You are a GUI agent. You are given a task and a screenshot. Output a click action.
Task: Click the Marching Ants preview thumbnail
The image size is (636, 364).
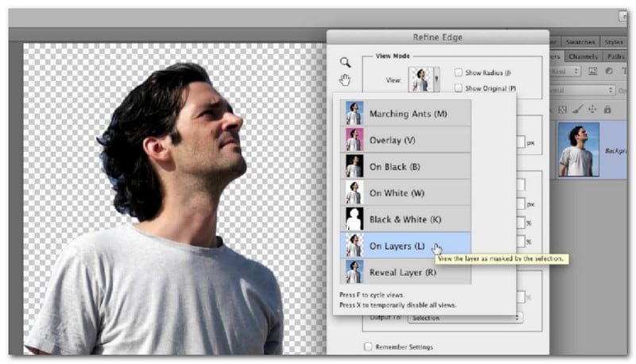(354, 113)
